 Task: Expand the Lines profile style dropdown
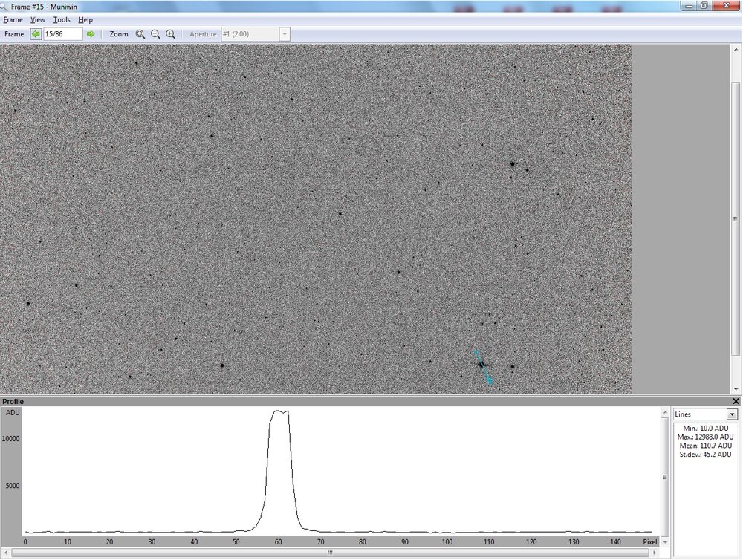click(x=732, y=414)
